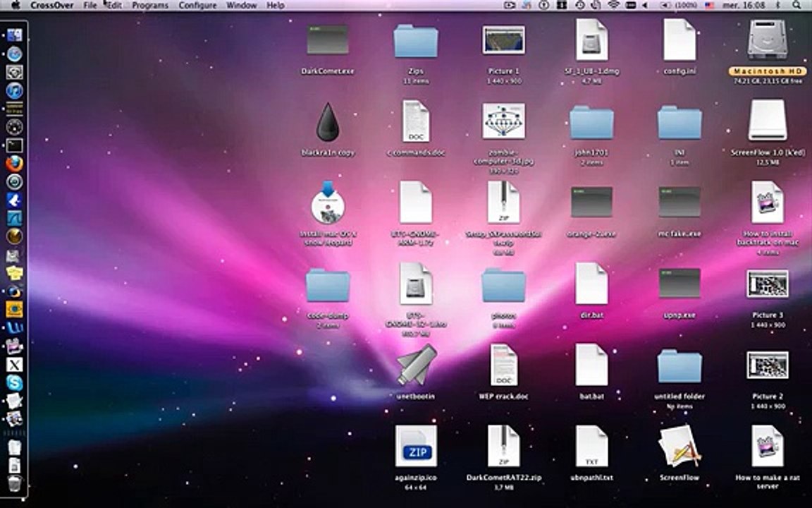
Task: Select the john1701 folder
Action: click(591, 122)
